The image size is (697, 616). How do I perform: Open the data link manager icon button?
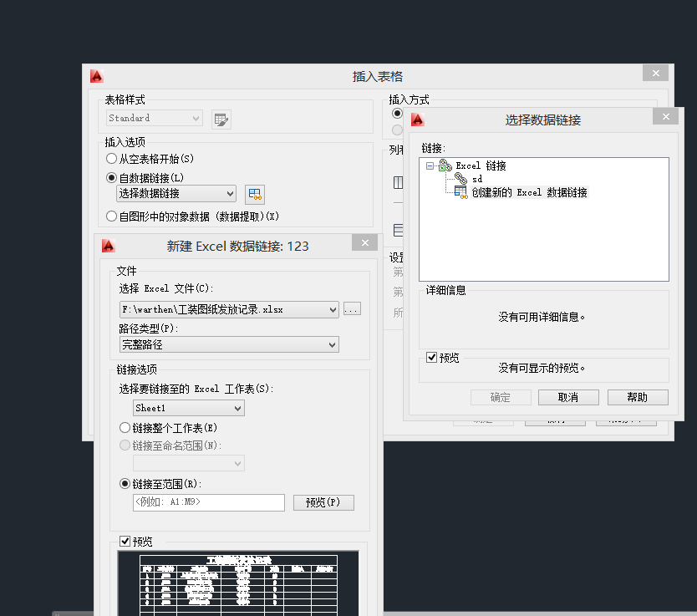[255, 194]
